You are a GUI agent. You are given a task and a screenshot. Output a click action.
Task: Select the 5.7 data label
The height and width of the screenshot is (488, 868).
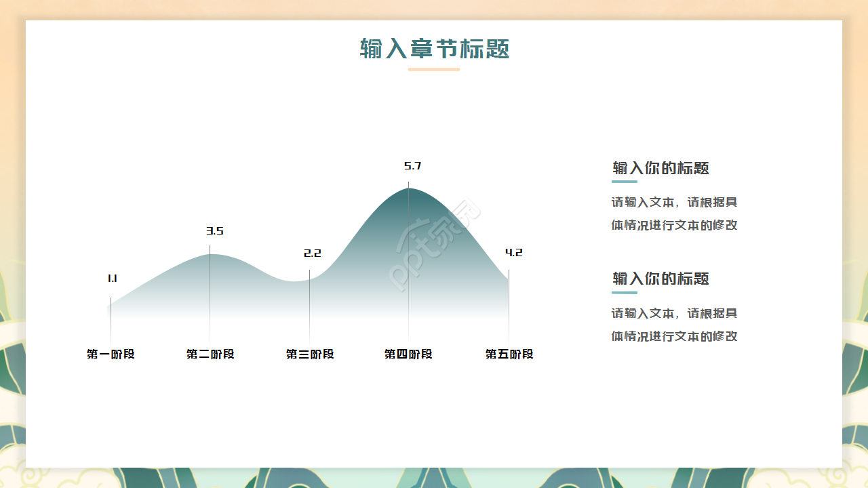pyautogui.click(x=412, y=166)
